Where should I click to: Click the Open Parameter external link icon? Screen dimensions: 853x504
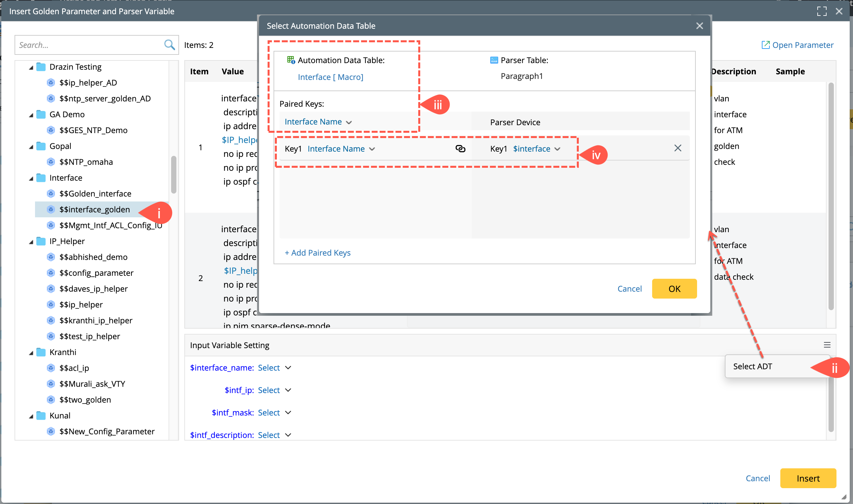pos(765,45)
